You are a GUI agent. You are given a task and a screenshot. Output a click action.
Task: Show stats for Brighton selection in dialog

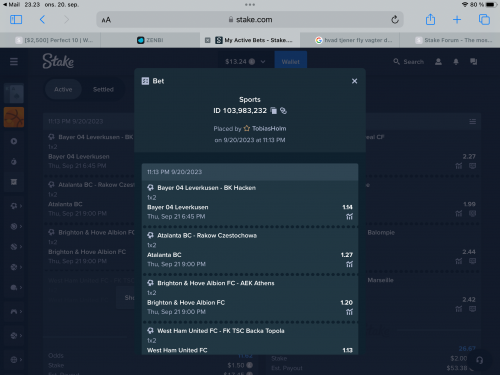[x=349, y=312]
